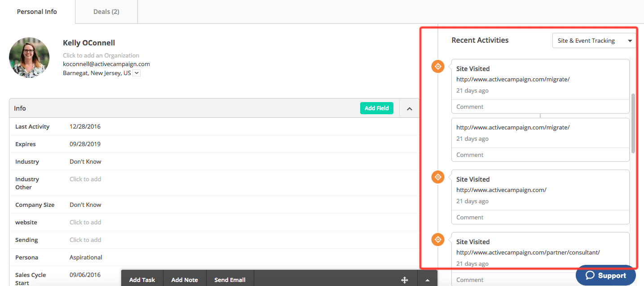This screenshot has width=644, height=286.
Task: Open the Deals (2) tab
Action: click(106, 12)
